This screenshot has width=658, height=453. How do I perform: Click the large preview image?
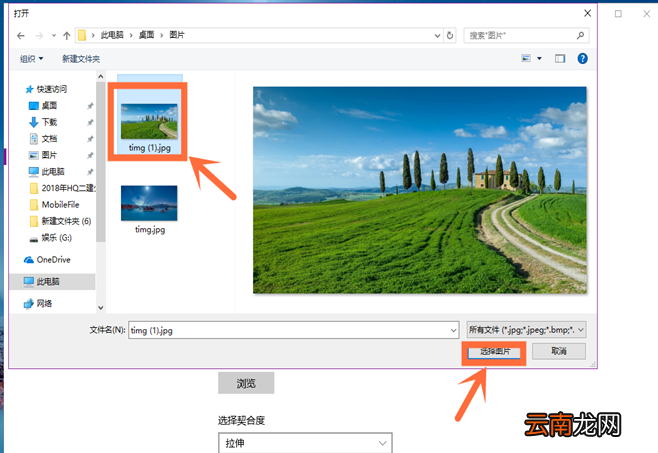click(420, 190)
